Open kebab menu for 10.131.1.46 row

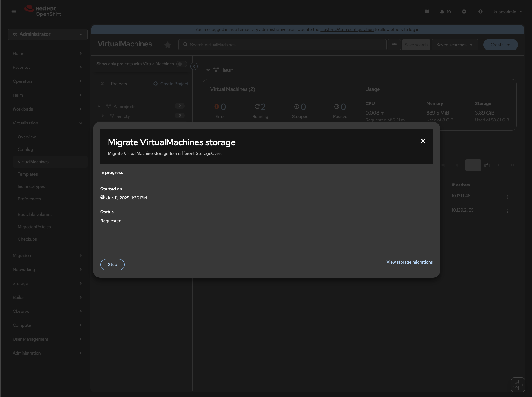click(508, 197)
